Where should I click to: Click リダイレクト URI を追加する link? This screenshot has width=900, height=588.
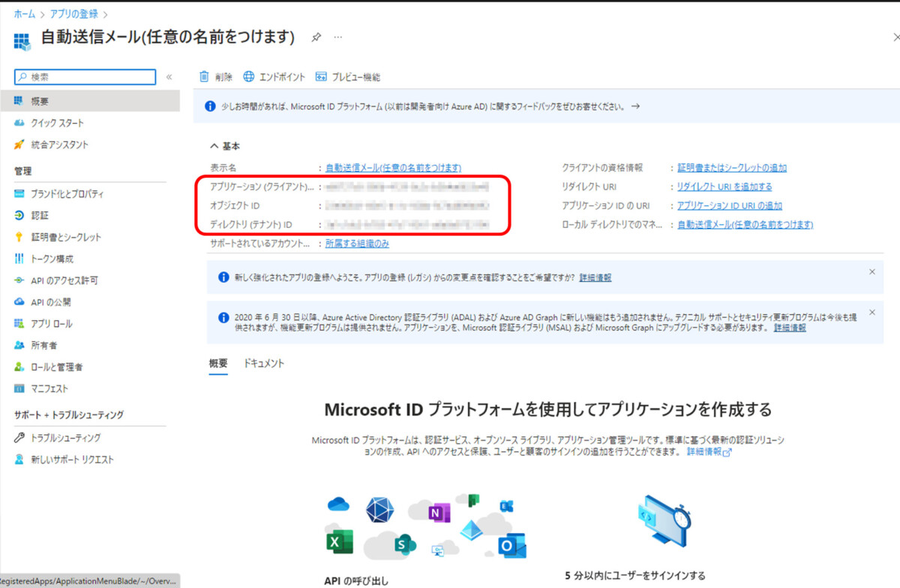click(x=724, y=187)
